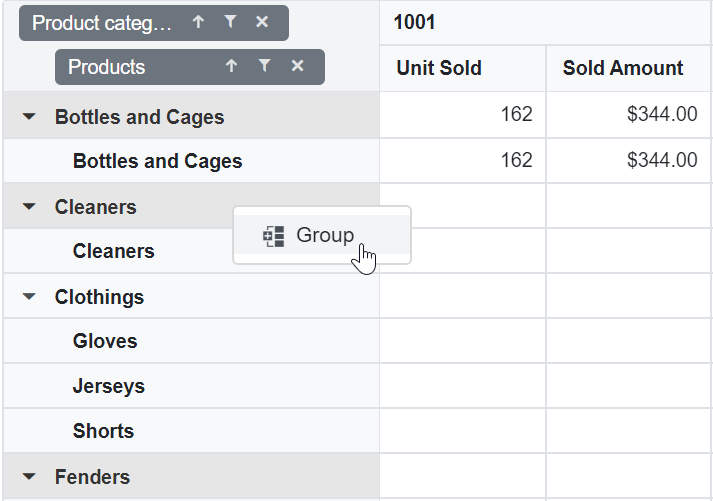Image resolution: width=713 pixels, height=501 pixels.
Task: Open filter for Products field
Action: pos(264,66)
